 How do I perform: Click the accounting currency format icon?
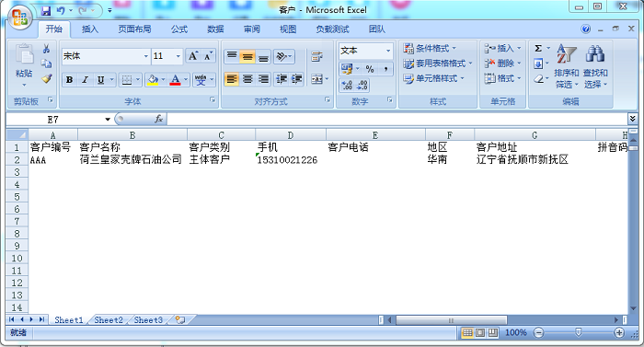click(347, 69)
